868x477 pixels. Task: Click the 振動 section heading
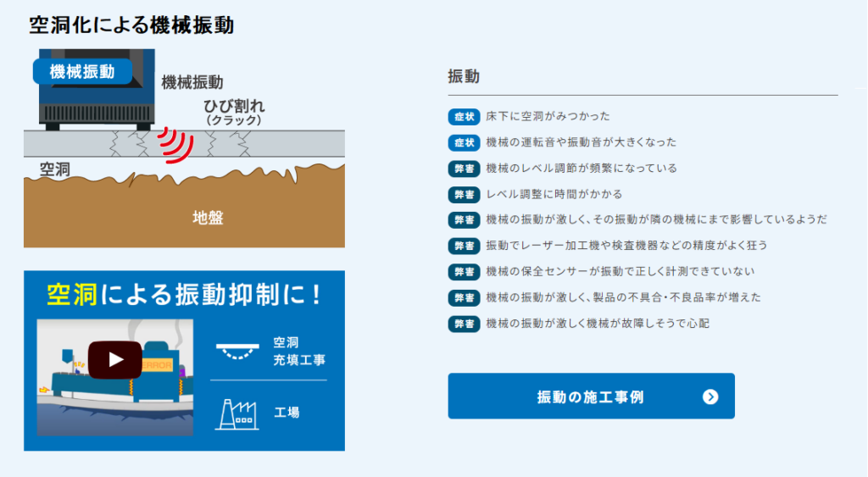(464, 76)
